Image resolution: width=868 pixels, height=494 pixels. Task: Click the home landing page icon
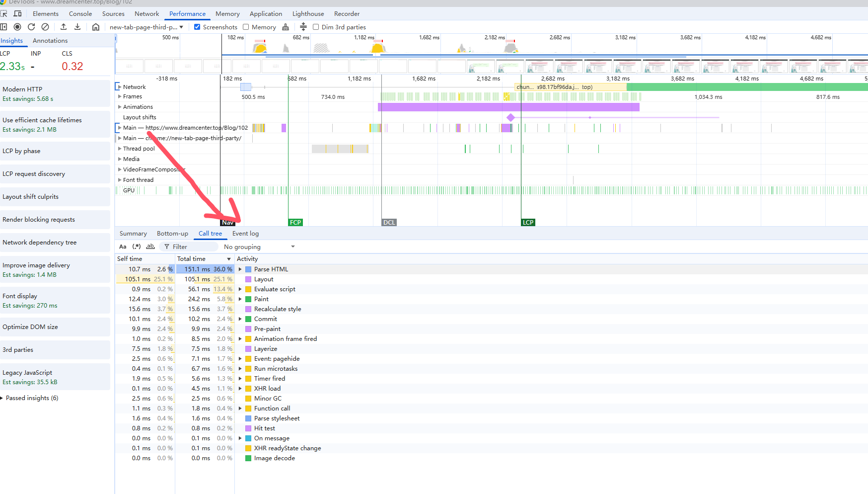click(x=96, y=27)
